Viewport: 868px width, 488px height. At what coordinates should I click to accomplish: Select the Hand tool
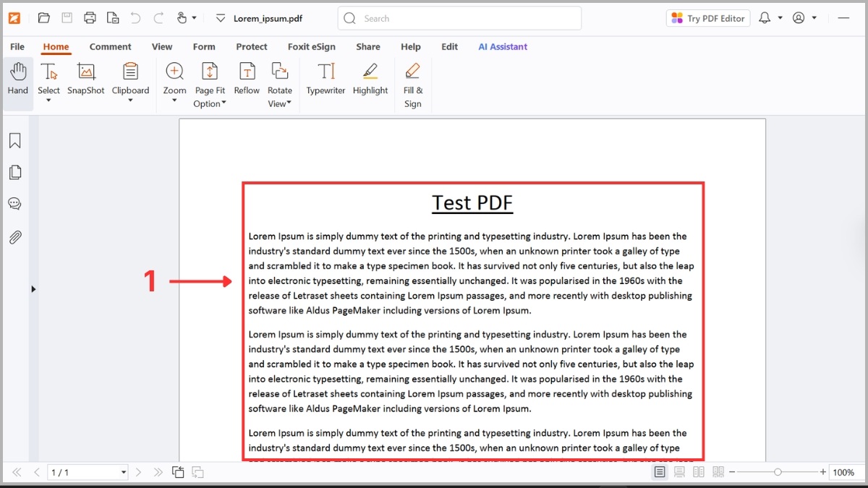(17, 78)
